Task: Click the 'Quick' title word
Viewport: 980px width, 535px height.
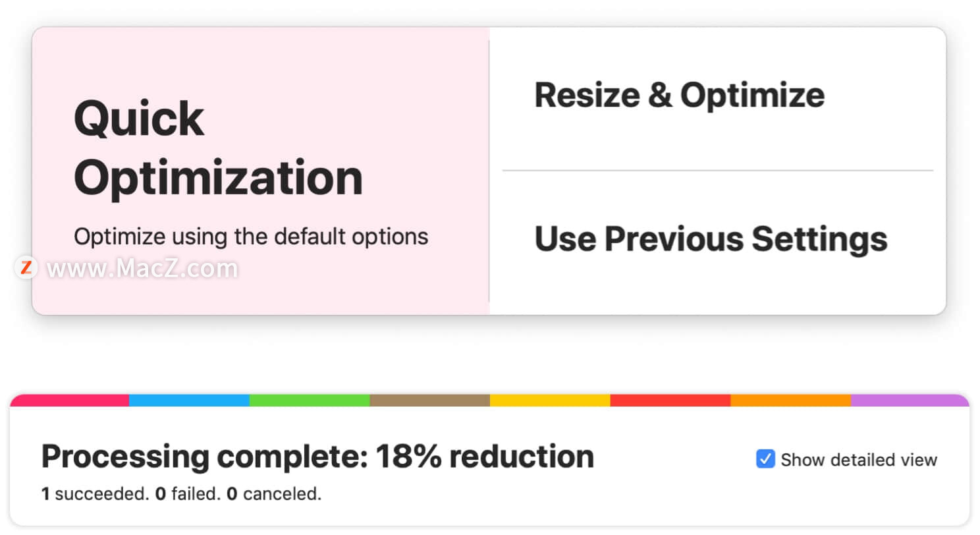Action: click(x=139, y=119)
